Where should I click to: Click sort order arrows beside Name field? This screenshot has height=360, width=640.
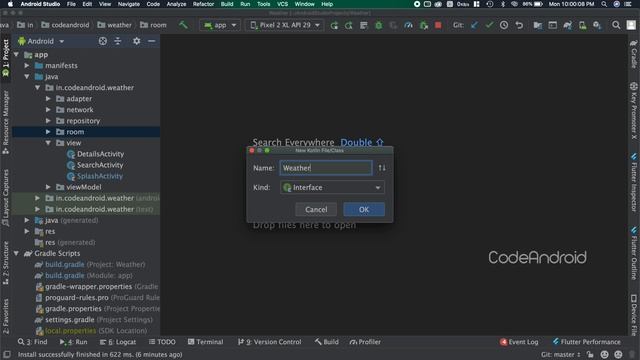coord(382,168)
